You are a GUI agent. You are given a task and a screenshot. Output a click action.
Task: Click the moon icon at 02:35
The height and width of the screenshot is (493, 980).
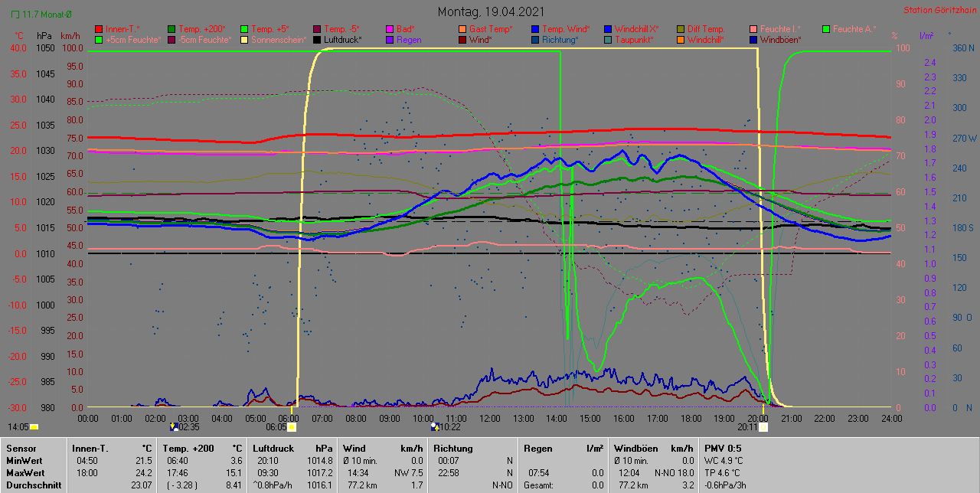(x=174, y=427)
